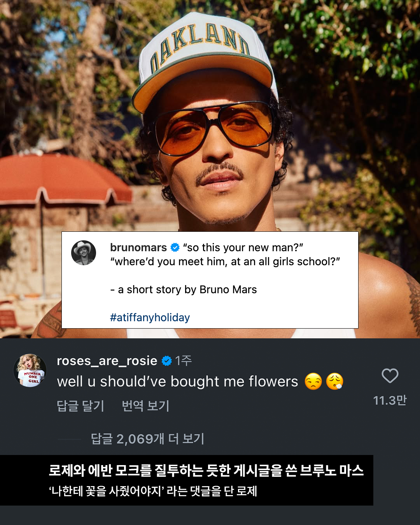
Task: Click 번역 보기 to translate the comment
Action: click(x=145, y=406)
